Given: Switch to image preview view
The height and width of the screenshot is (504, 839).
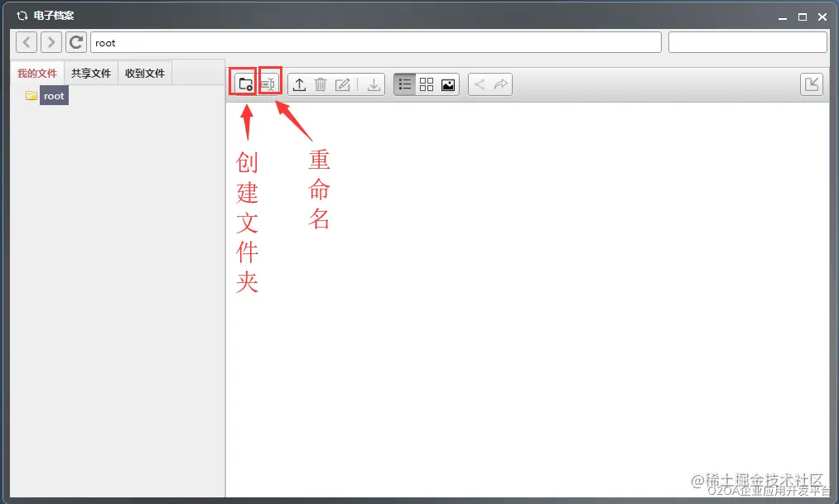Looking at the screenshot, I should pyautogui.click(x=448, y=84).
